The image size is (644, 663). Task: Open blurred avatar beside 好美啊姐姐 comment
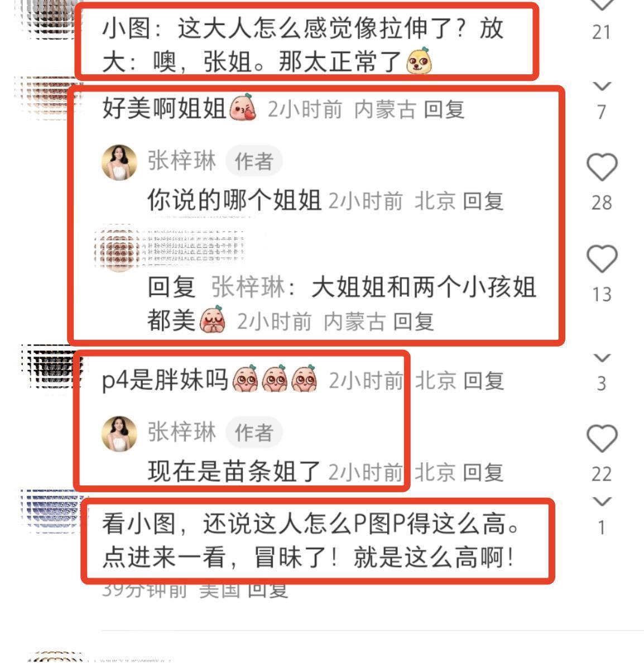(x=50, y=97)
